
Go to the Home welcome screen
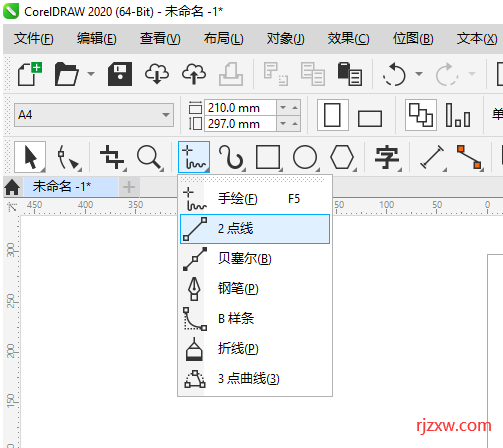point(12,187)
